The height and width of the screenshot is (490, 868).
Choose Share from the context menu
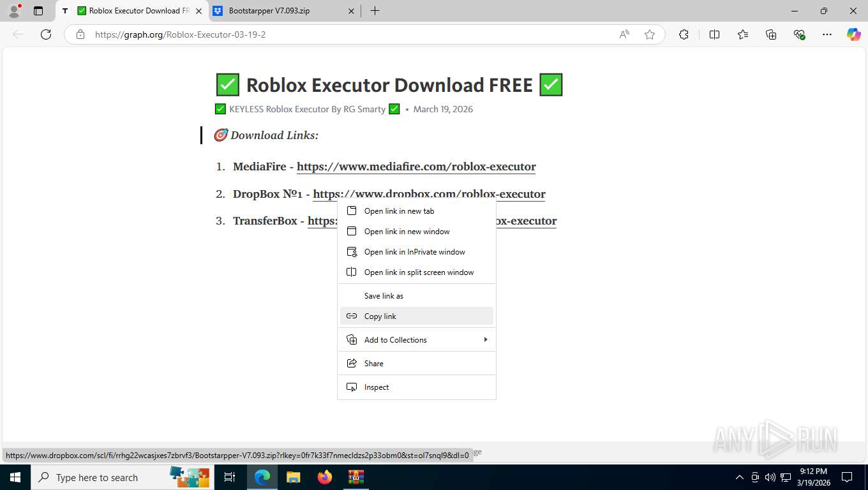pyautogui.click(x=417, y=364)
